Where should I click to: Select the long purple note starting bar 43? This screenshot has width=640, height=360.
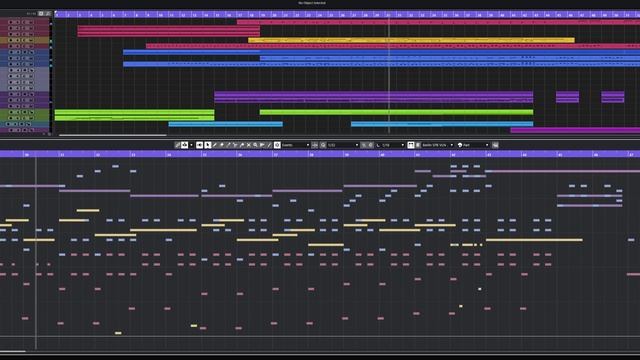pos(562,171)
